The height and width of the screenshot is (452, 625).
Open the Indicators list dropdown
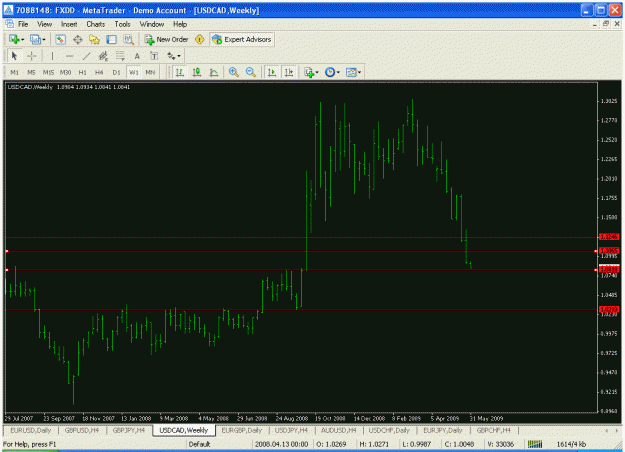click(x=311, y=72)
